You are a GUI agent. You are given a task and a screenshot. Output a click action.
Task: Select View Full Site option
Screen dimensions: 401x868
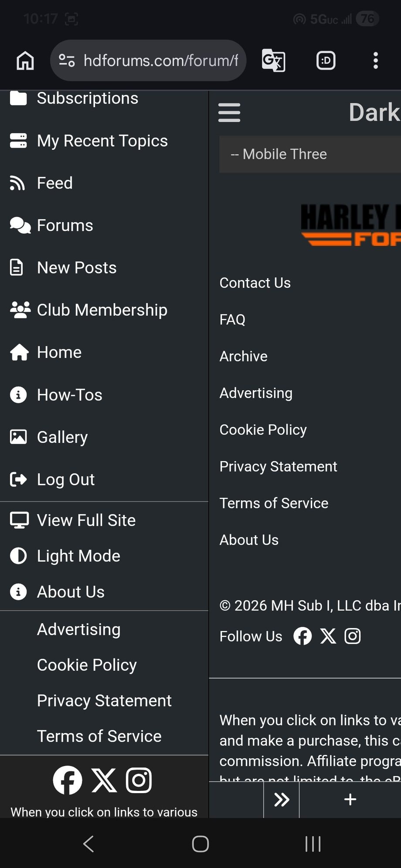(86, 520)
